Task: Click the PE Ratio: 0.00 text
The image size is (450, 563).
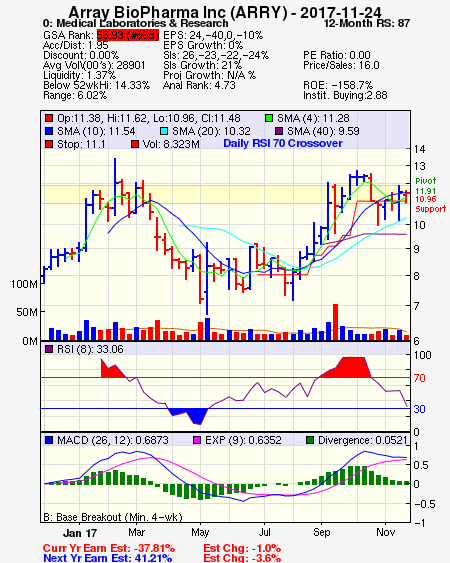Action: pos(337,55)
